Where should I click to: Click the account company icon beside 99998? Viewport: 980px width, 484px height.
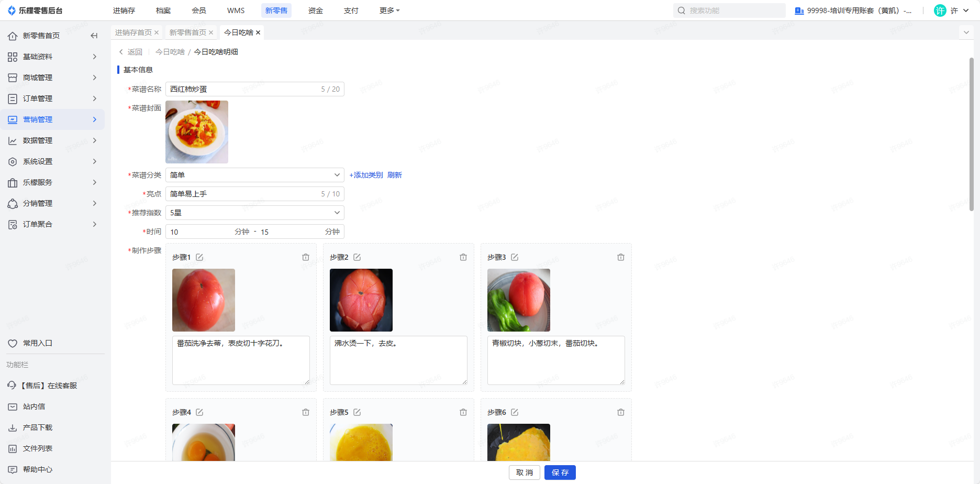799,10
